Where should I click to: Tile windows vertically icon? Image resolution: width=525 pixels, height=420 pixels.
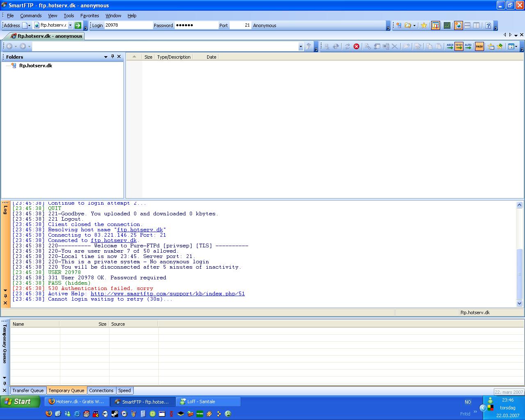point(476,25)
